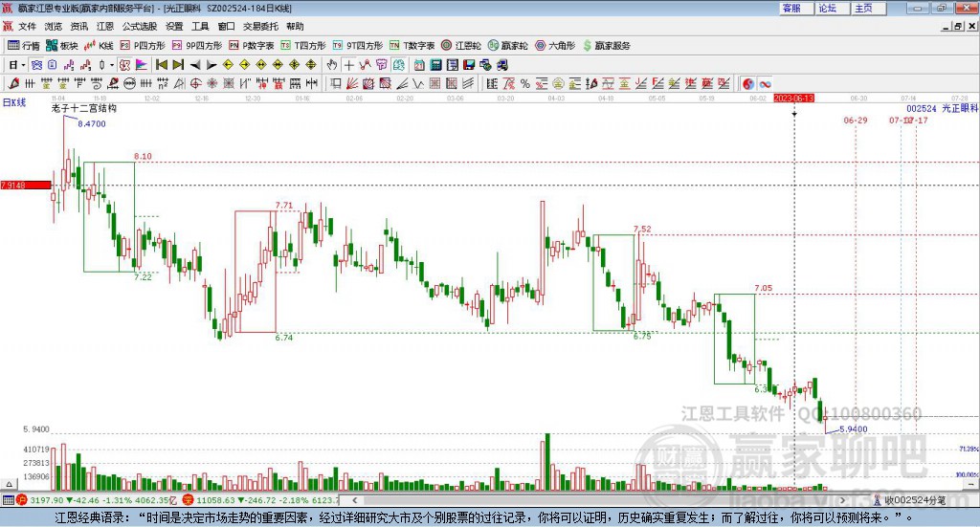Launch the 赢家轮 wheel tool
Viewport: 980px width, 527px height.
tap(507, 46)
